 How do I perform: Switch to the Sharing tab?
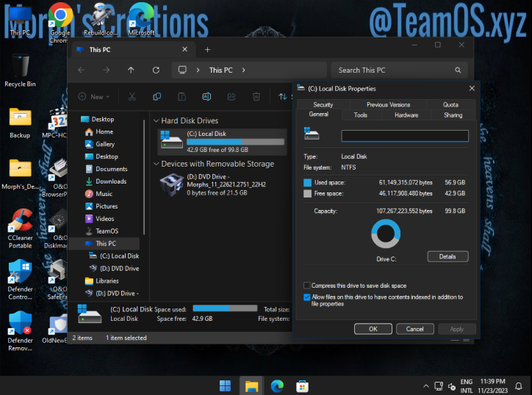pos(453,115)
